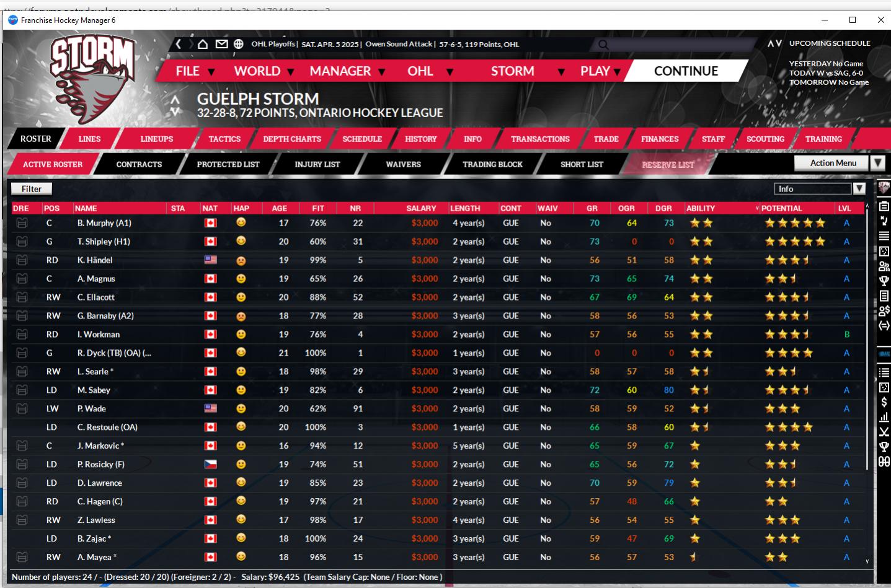Toggle dressed status for A. Magnus
The image size is (891, 588).
point(22,279)
